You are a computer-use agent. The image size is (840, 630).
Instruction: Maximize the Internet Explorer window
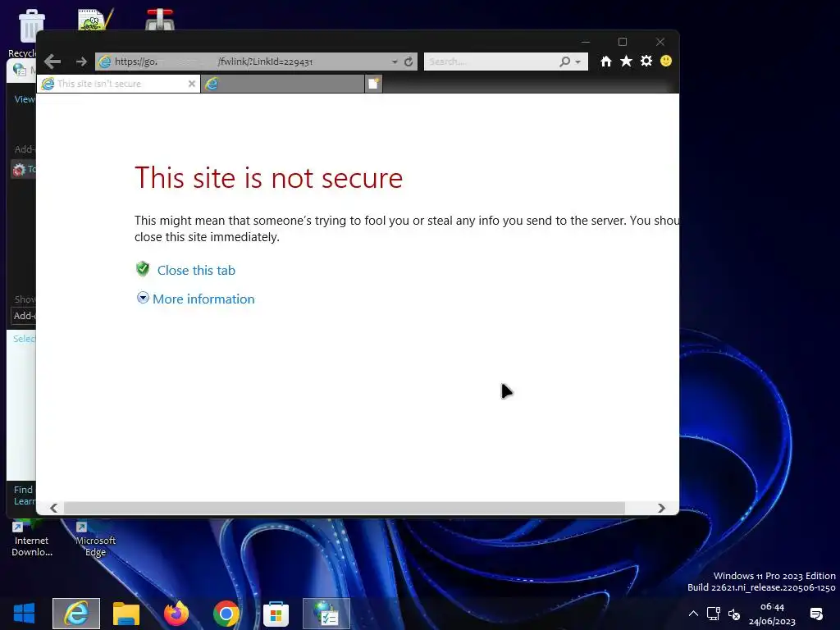point(623,42)
